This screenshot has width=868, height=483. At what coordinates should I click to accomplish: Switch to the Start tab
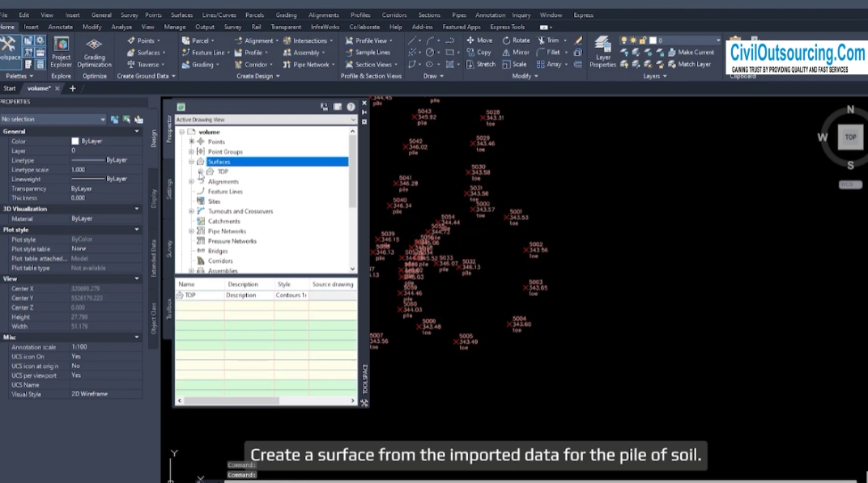pyautogui.click(x=10, y=88)
